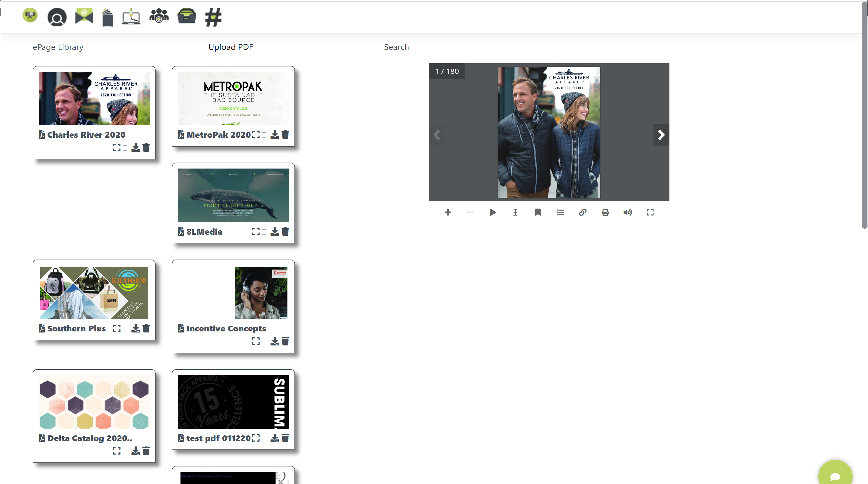Tick the Southern Plus checkbox
Viewport: 868px width, 484px height.
point(125,329)
